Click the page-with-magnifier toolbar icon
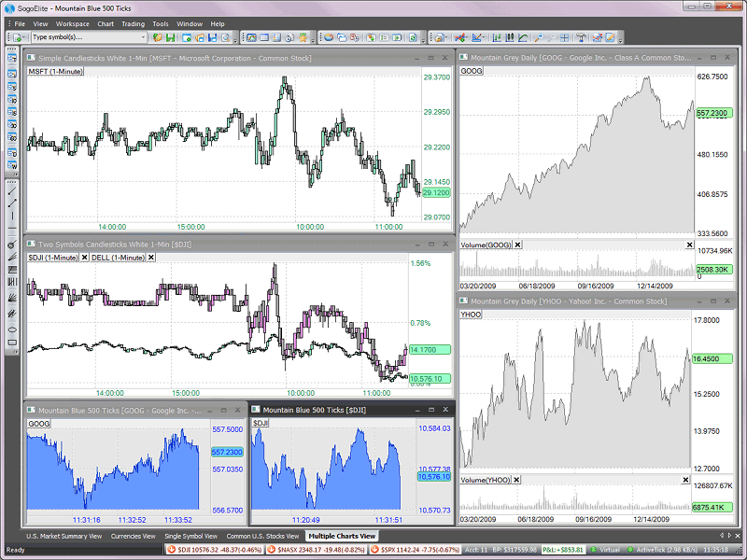Image resolution: width=747 pixels, height=560 pixels. click(225, 37)
